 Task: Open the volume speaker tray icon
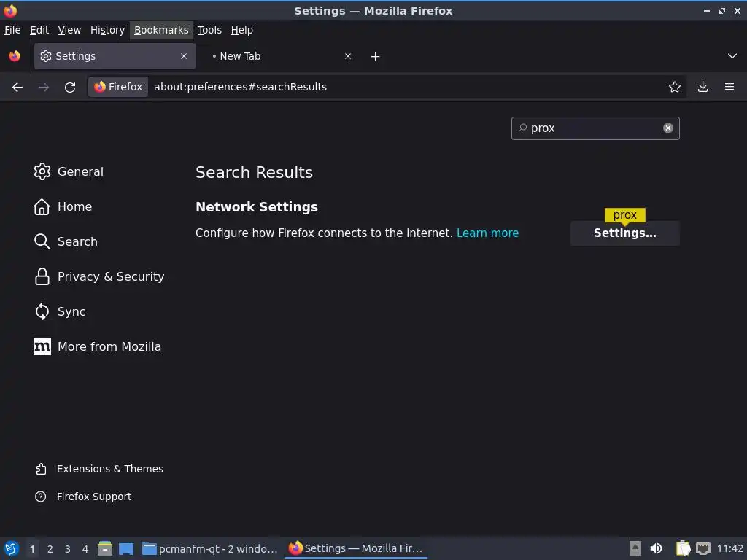coord(656,548)
